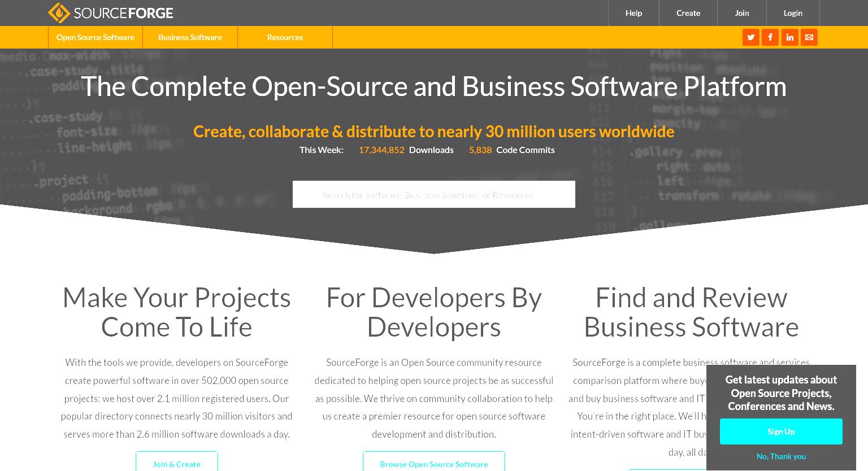
Task: Open the Resources menu
Action: [x=285, y=37]
